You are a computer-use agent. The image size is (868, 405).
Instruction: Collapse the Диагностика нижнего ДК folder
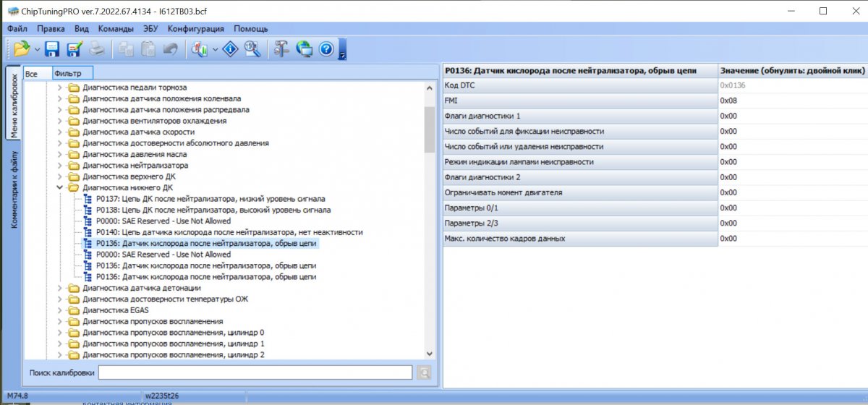point(60,187)
